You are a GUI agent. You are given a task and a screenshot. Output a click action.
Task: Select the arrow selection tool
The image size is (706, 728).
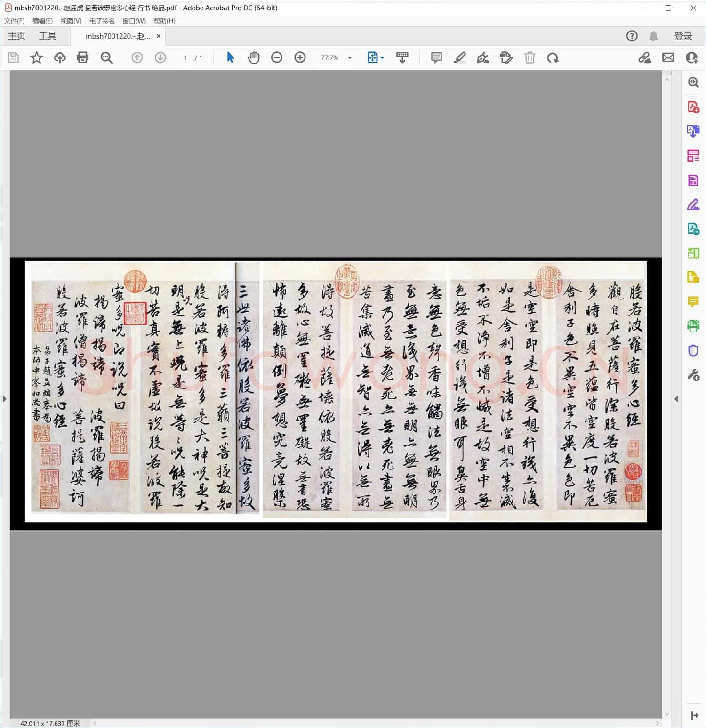pos(230,57)
